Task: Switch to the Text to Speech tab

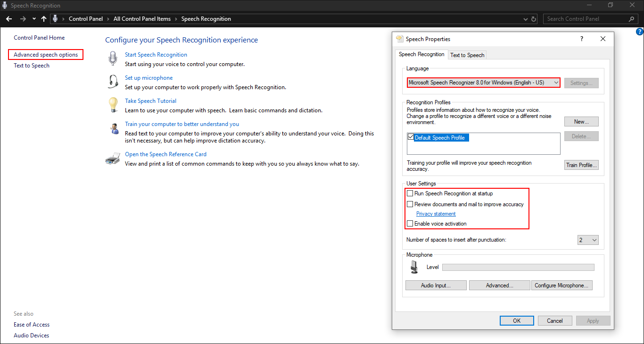Action: coord(467,55)
